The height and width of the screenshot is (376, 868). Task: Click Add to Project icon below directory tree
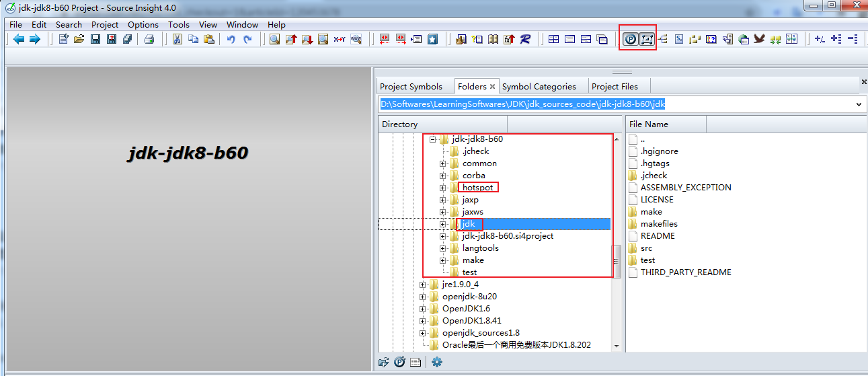click(399, 362)
